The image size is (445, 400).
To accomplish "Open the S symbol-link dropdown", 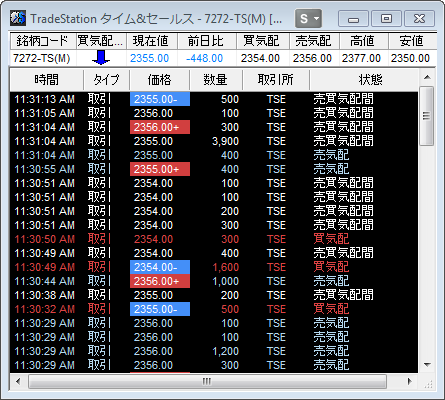I will click(308, 19).
